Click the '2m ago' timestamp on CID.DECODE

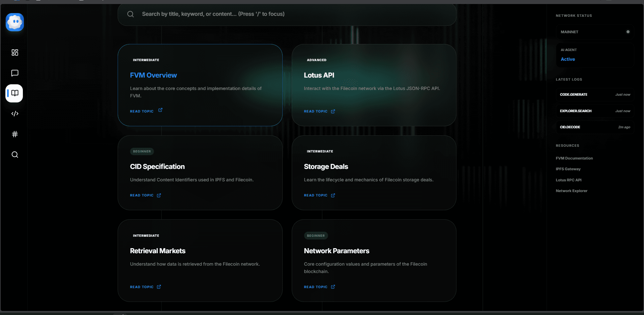click(624, 127)
